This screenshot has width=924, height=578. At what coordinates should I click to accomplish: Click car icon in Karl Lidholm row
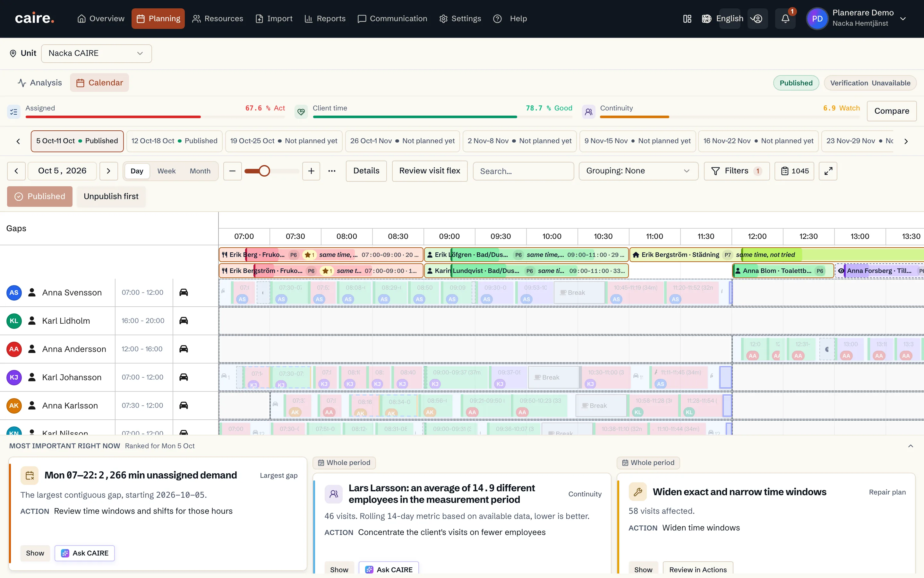[x=184, y=321]
